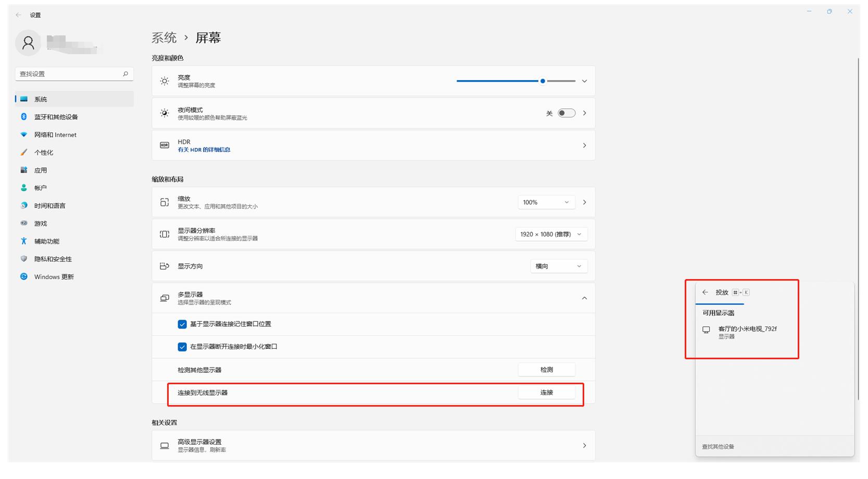
Task: Open the 缩放 100% dropdown
Action: click(x=546, y=202)
